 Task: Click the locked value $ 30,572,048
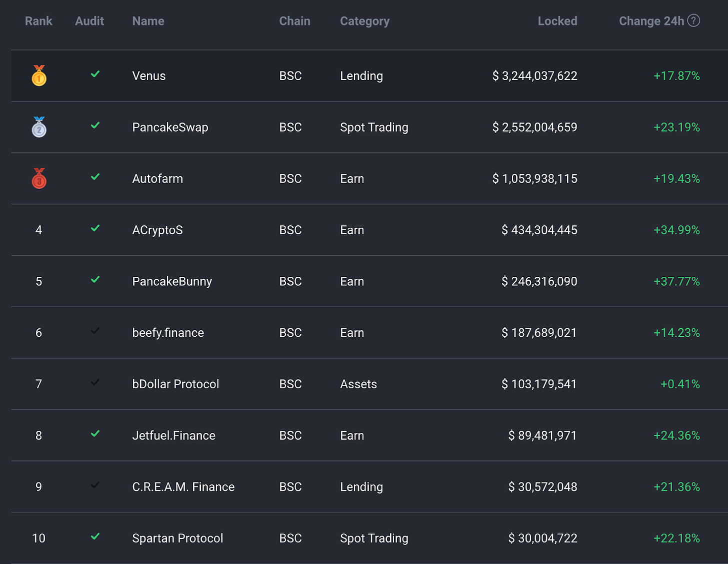tap(542, 487)
